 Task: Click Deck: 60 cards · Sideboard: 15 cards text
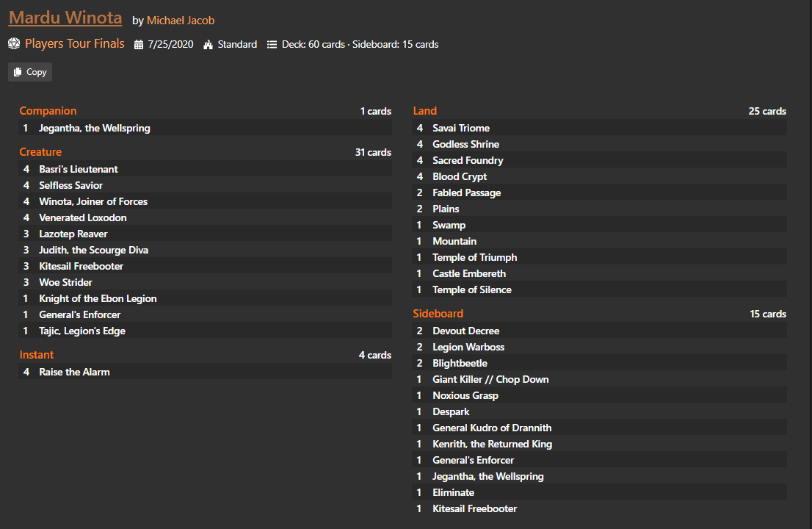(x=360, y=45)
